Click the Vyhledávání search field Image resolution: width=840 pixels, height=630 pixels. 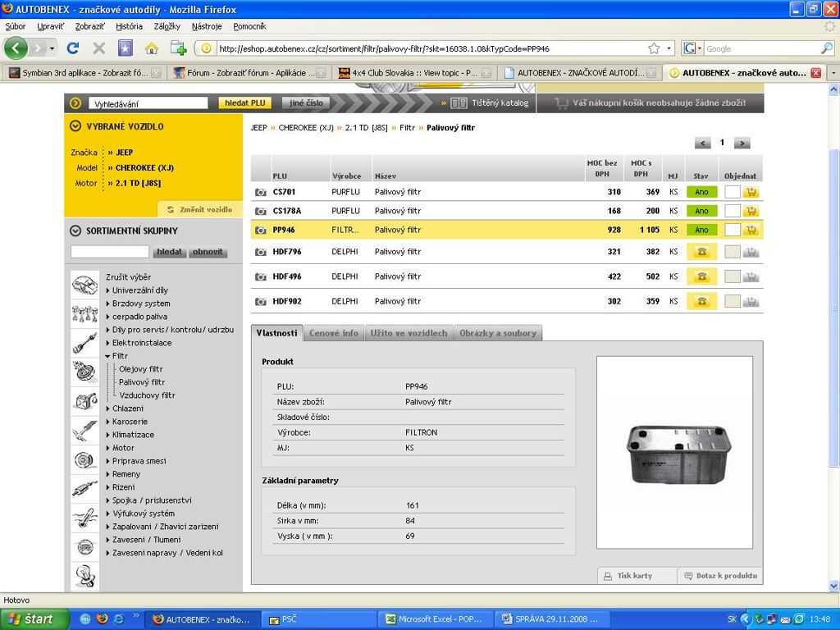tap(148, 103)
